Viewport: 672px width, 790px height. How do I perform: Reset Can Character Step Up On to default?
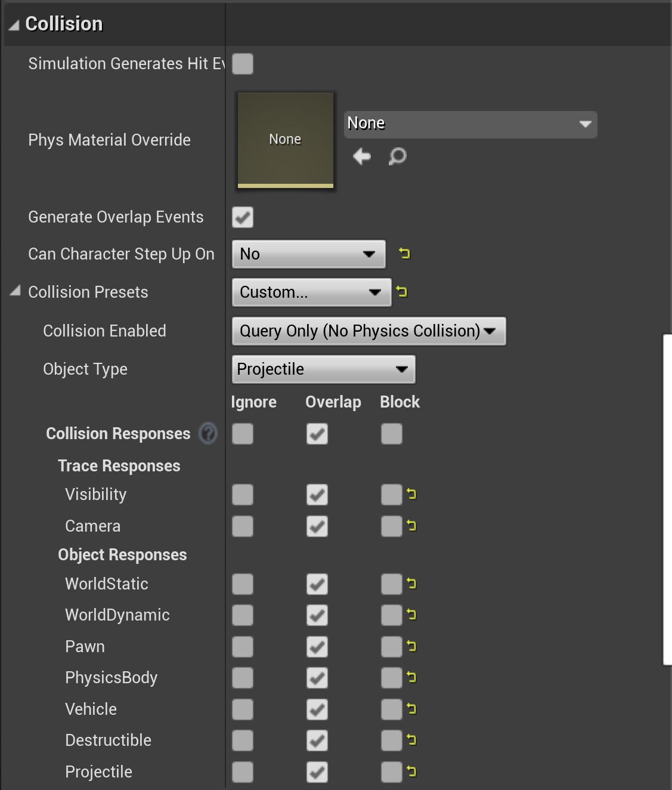pyautogui.click(x=404, y=254)
